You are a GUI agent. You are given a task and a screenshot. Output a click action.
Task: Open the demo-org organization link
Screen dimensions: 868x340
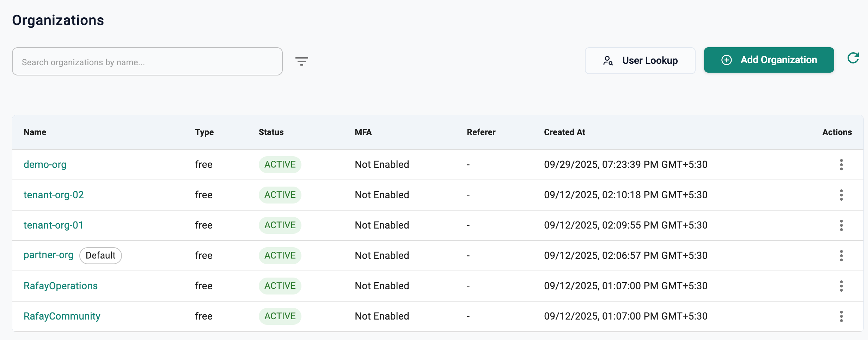click(45, 165)
